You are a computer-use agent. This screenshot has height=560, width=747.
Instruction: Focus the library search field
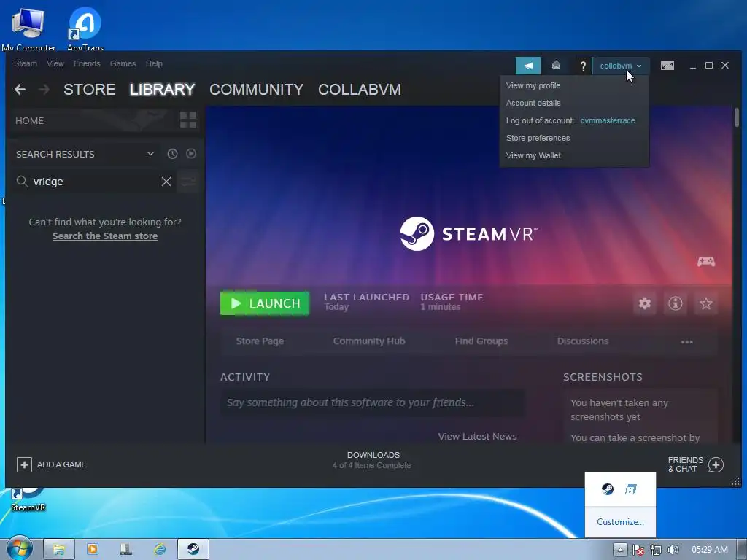(96, 182)
